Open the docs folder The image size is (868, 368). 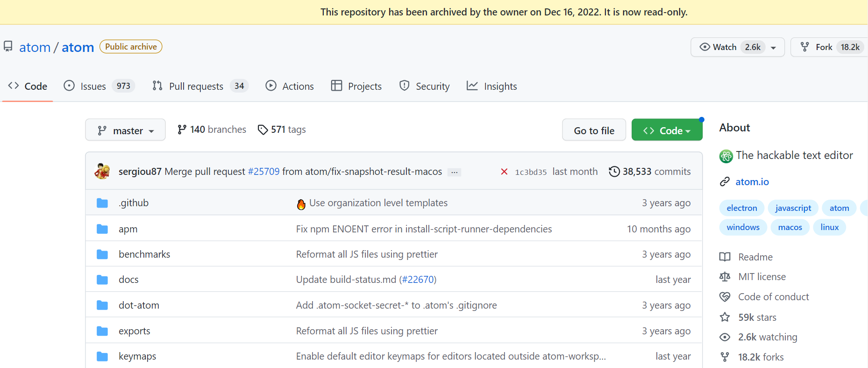pos(128,280)
